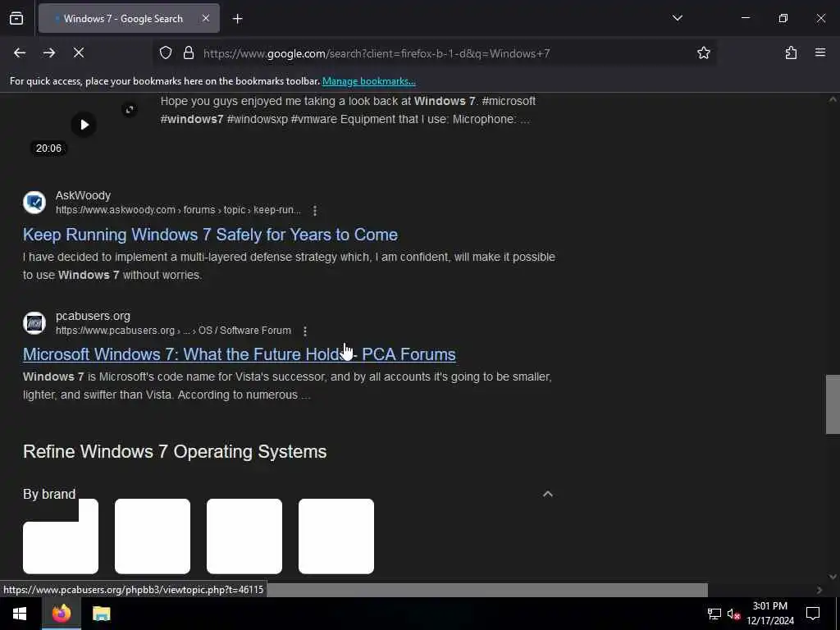List all tabs dropdown arrow
This screenshot has height=630, width=840.
(677, 18)
